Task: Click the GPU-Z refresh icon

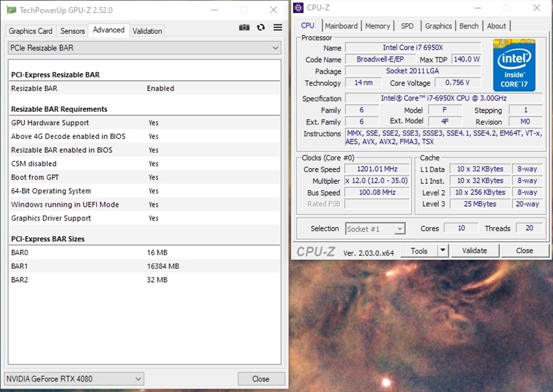Action: click(261, 28)
